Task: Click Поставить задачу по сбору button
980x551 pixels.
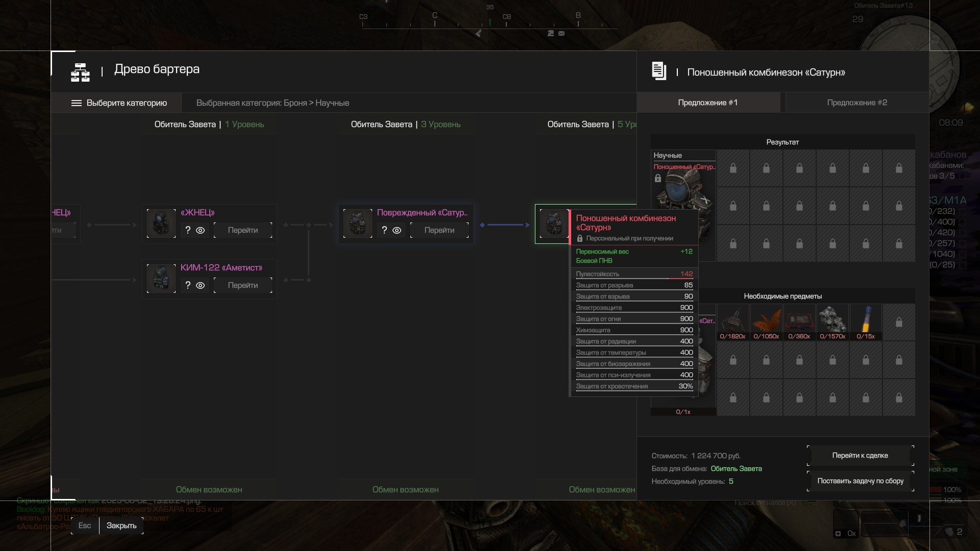Action: (860, 481)
